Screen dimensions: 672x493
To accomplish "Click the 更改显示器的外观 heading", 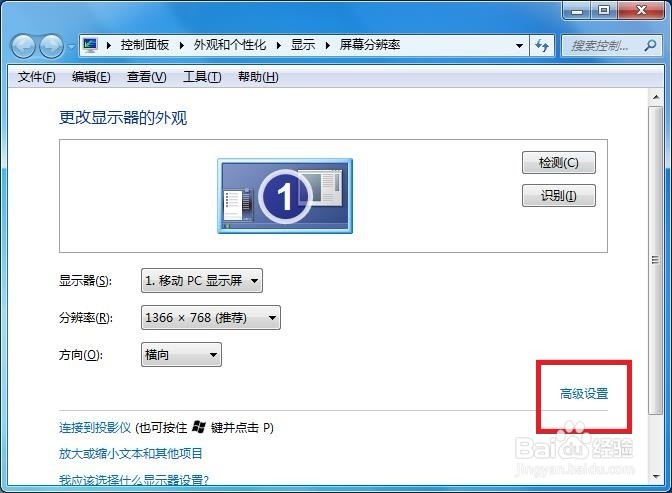I will 123,117.
